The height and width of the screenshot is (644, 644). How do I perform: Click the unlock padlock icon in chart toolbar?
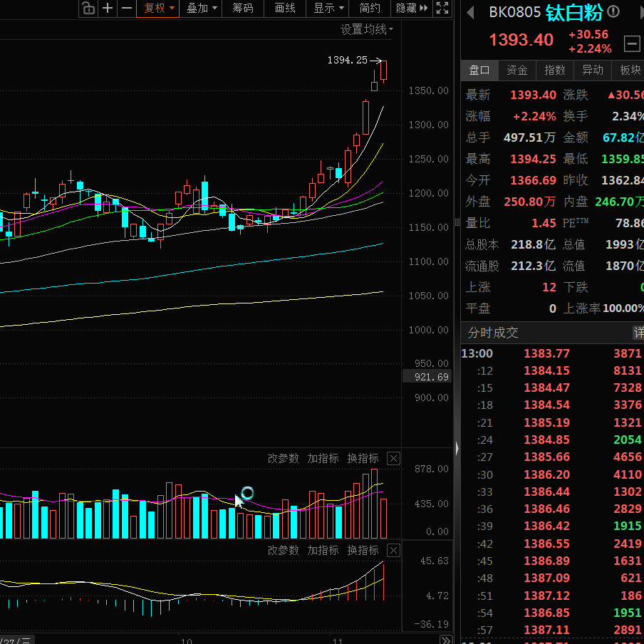88,9
